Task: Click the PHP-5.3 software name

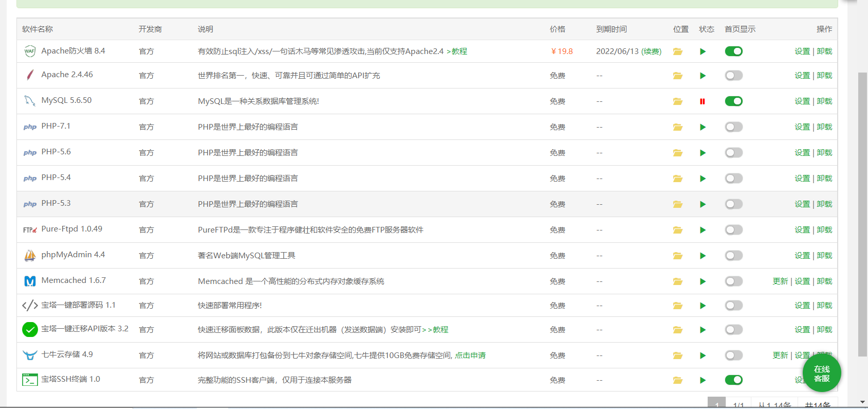Action: (56, 203)
